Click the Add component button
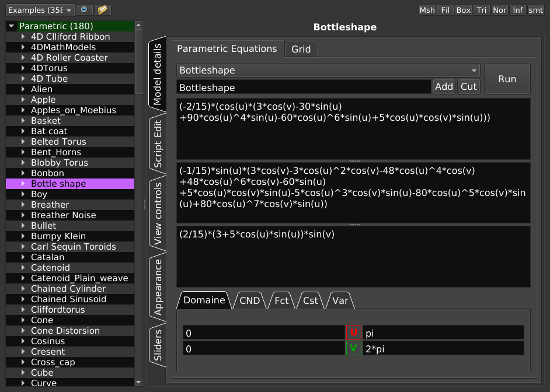Image resolution: width=550 pixels, height=392 pixels. pyautogui.click(x=444, y=86)
